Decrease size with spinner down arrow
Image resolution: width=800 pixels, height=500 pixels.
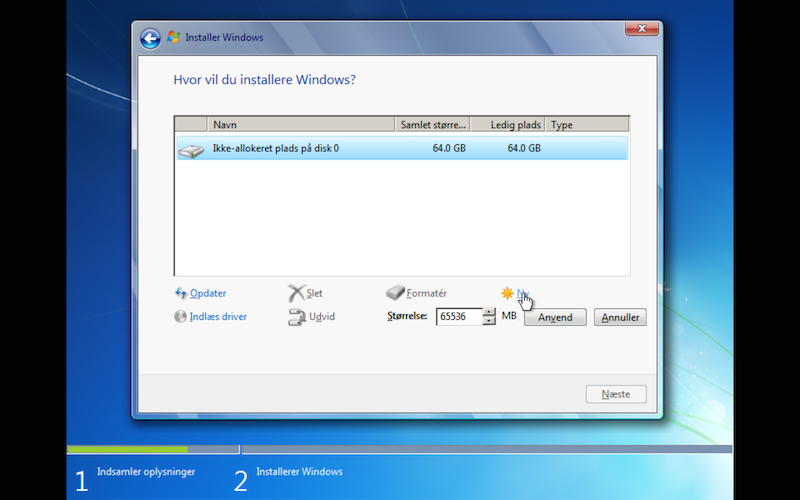pyautogui.click(x=489, y=321)
